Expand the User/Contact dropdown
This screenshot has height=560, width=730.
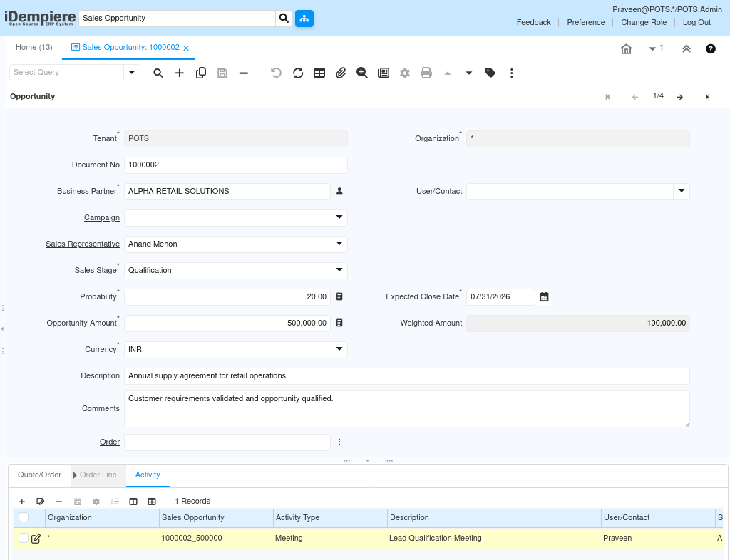pyautogui.click(x=681, y=191)
